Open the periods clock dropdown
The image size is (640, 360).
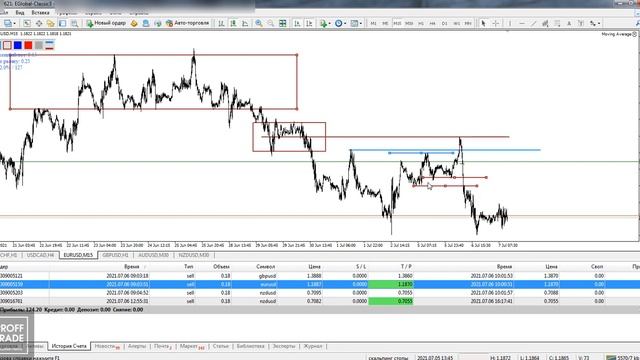click(340, 23)
